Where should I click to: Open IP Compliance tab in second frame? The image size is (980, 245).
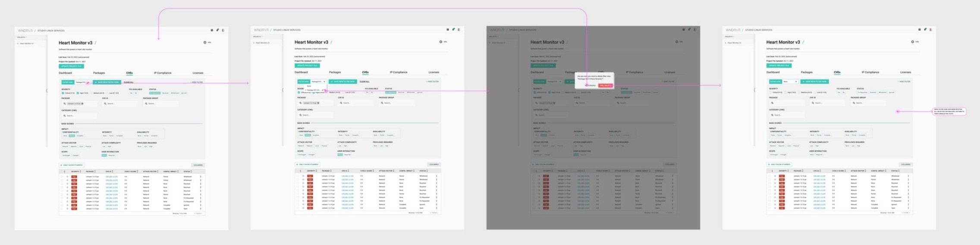point(399,72)
